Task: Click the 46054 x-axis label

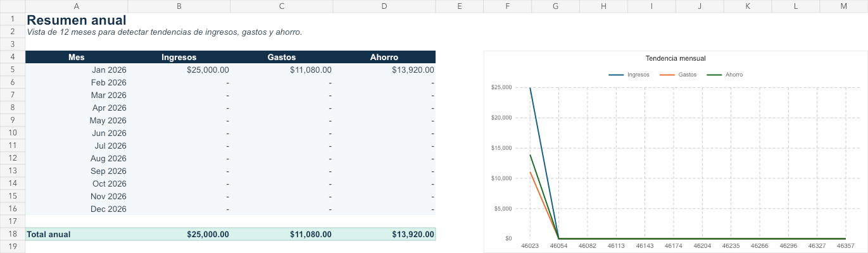Action: (558, 245)
